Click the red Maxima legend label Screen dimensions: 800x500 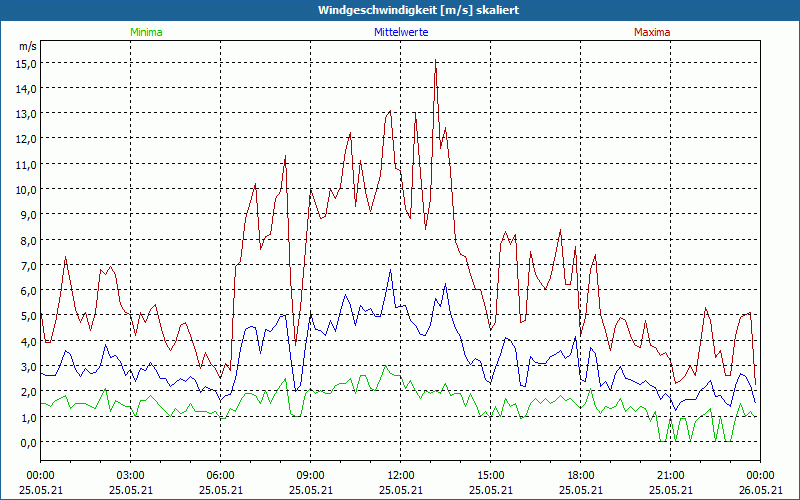(x=652, y=32)
